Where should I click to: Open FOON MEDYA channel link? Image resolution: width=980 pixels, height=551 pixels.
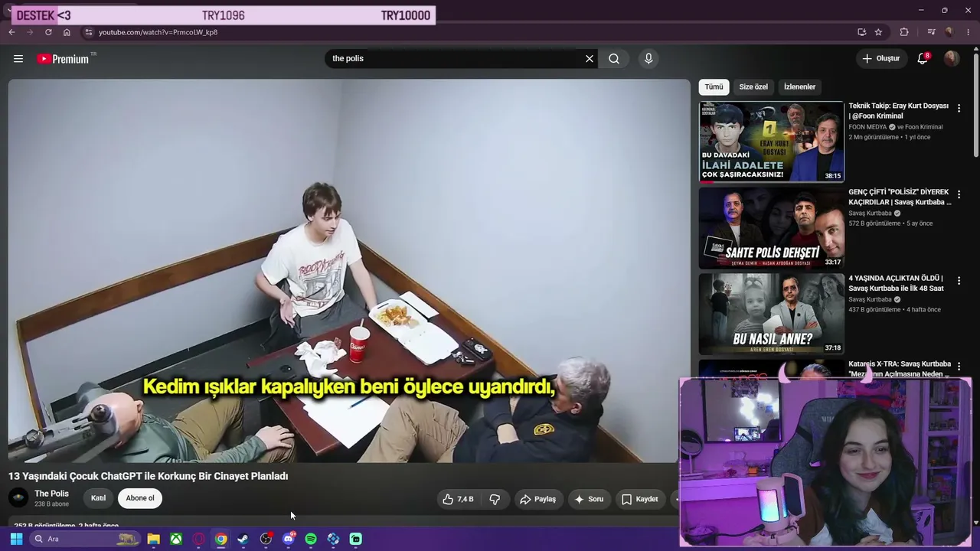(x=867, y=127)
